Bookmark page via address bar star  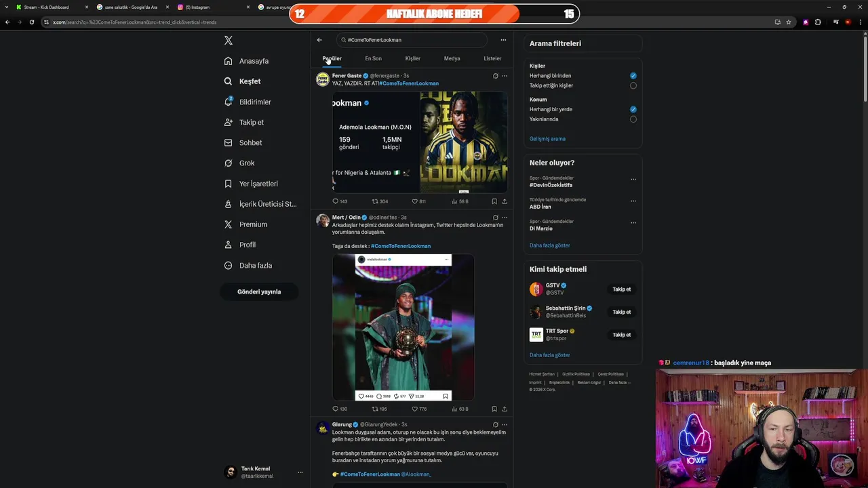point(789,22)
